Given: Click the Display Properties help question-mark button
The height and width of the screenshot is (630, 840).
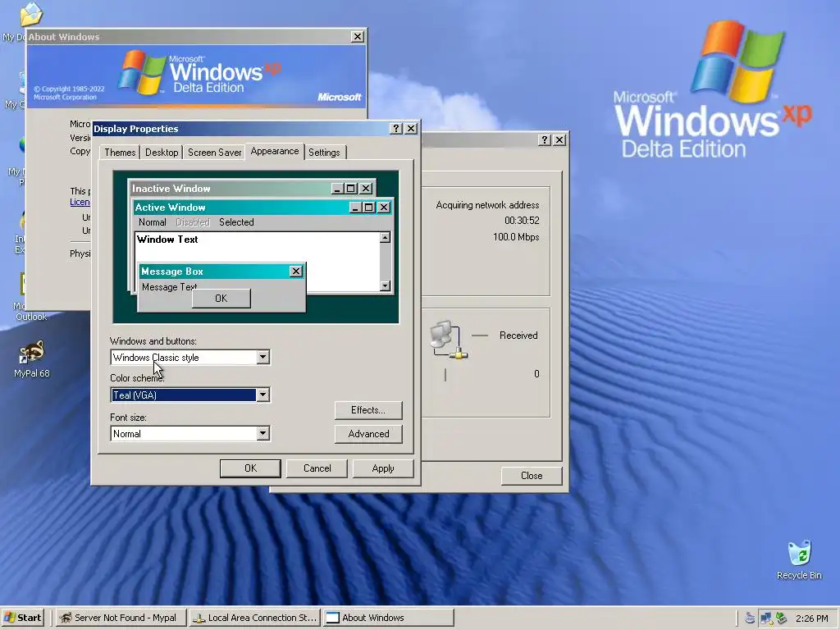Looking at the screenshot, I should pyautogui.click(x=396, y=129).
